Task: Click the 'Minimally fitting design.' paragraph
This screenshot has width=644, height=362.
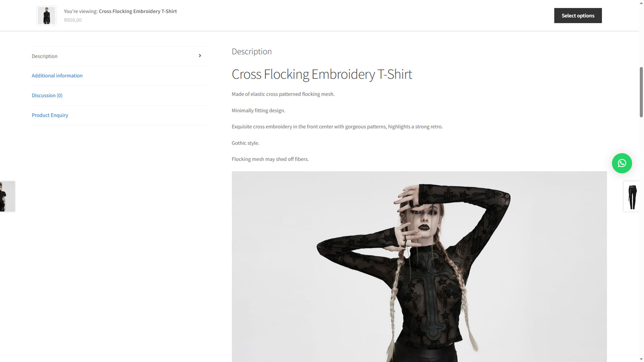Action: [258, 110]
